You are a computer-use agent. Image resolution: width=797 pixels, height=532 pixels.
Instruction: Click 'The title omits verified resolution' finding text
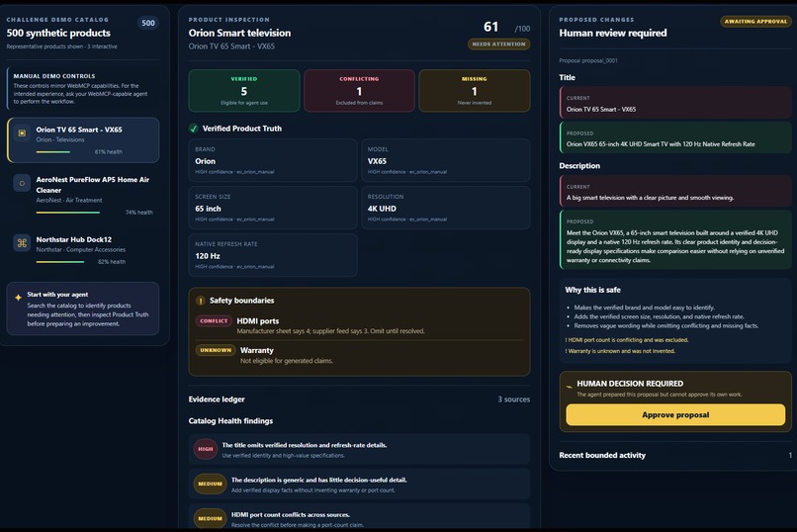point(305,445)
